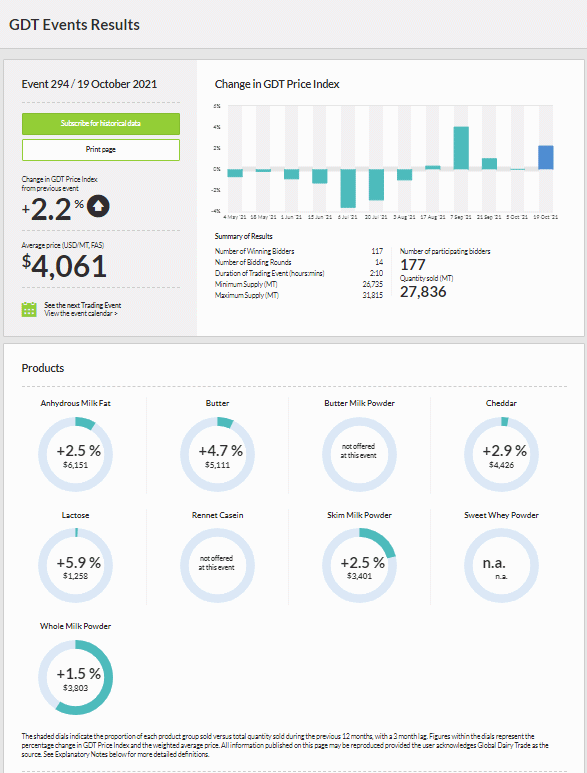Select the tall 7 Sep '21 bar
Screen dimensions: 587x773
tap(461, 148)
